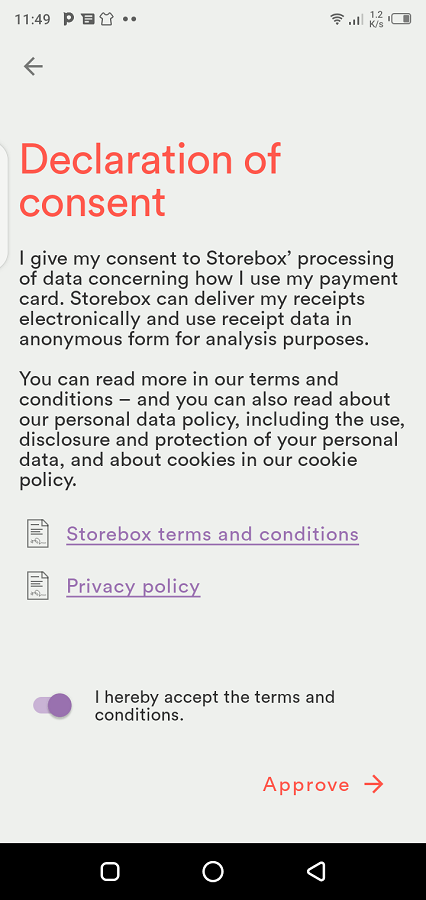Tap the battery icon in status bar

click(x=401, y=19)
